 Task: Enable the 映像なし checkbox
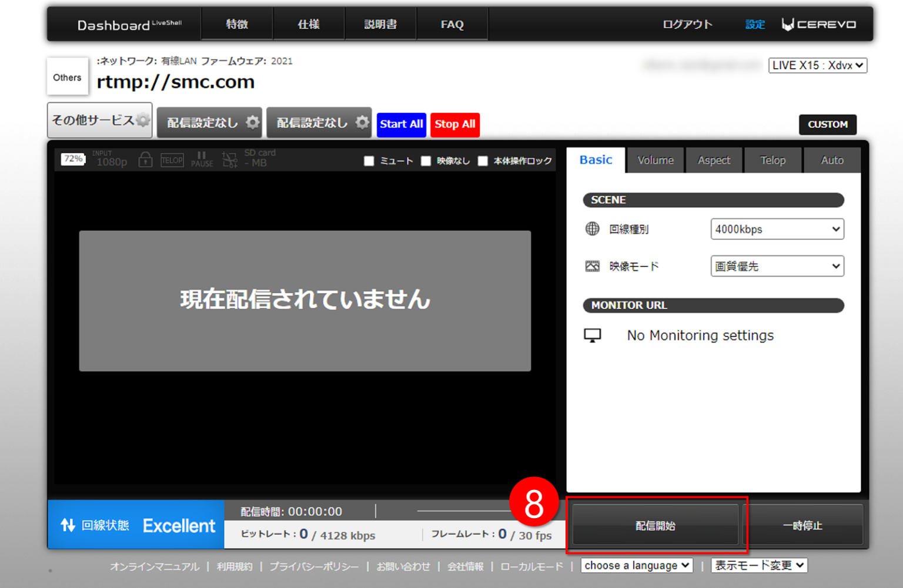(426, 161)
